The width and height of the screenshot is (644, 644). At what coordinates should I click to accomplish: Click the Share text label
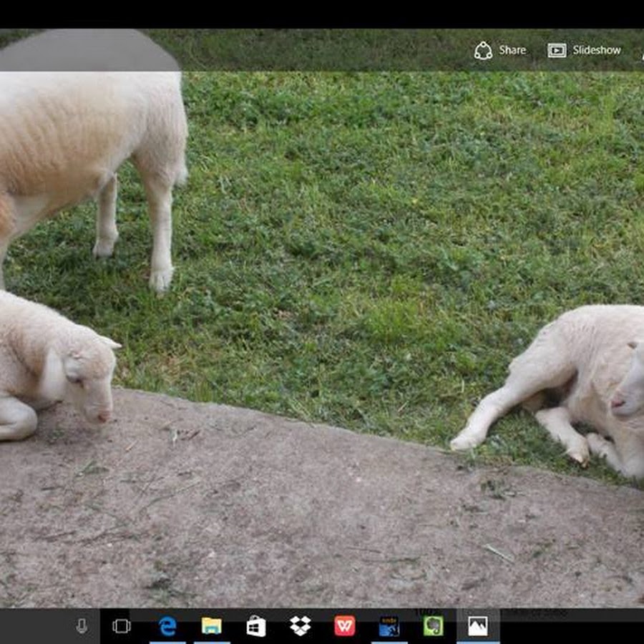pyautogui.click(x=512, y=50)
